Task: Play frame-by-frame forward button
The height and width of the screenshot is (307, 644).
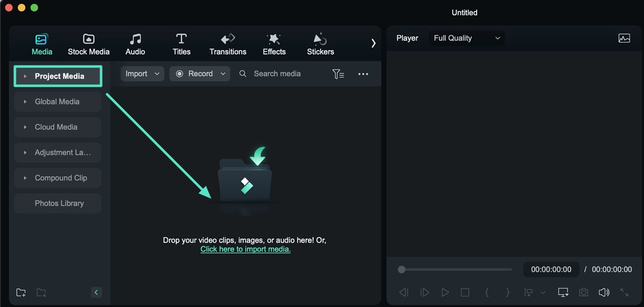Action: click(x=425, y=293)
